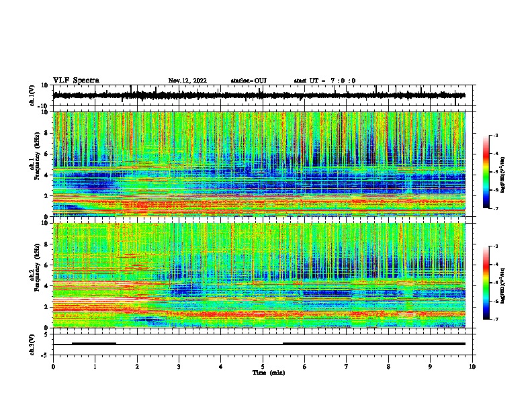Viewport: 532px width, 411px height.
Task: Click inside the ch.1 spectrogram panel
Action: 259,164
